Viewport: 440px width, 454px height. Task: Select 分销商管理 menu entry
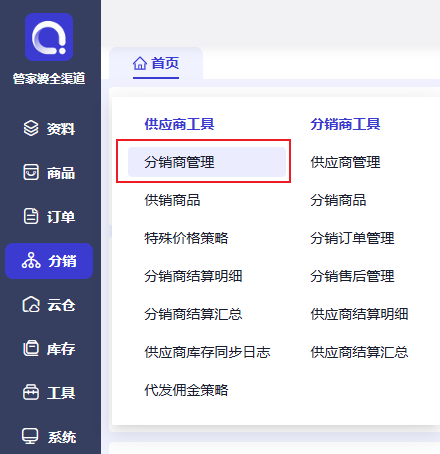click(x=207, y=162)
